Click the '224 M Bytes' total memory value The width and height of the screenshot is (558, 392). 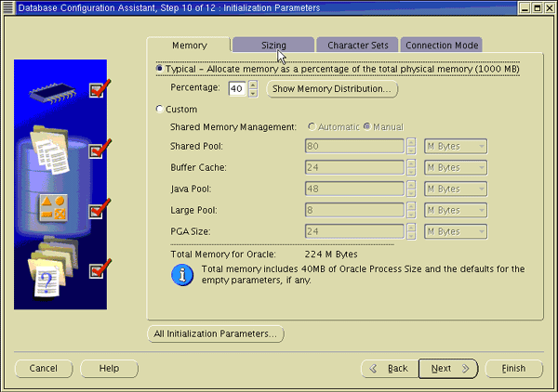331,255
